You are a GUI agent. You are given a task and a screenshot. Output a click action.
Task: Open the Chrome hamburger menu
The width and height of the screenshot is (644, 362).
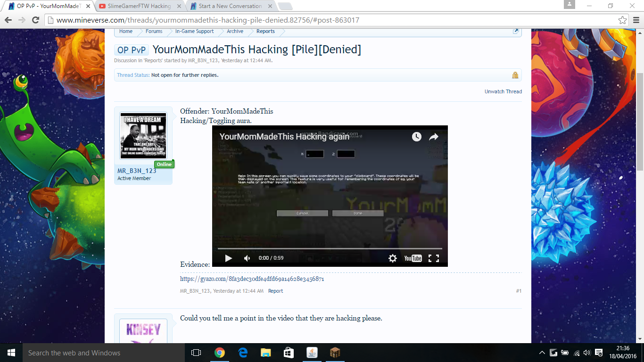point(636,20)
